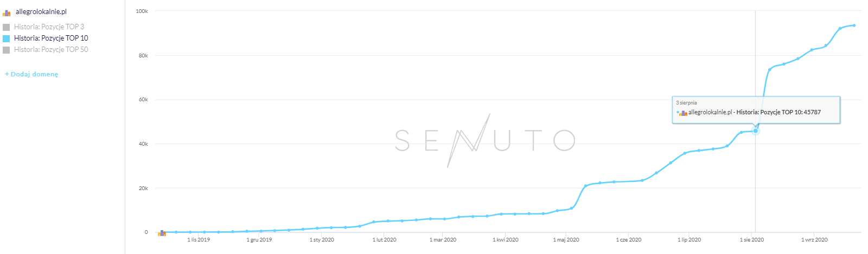Click the highlighted 3 sierpnia data point
Viewport: 868px width, 254px height.
tap(755, 131)
